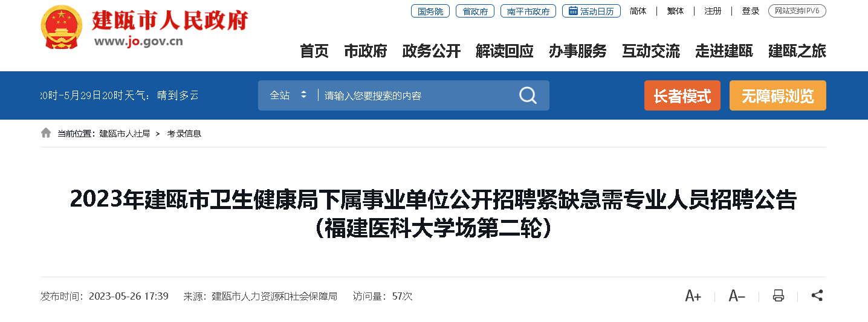868x322 pixels.
Task: Open the 办事服务 navigation menu
Action: (x=578, y=51)
